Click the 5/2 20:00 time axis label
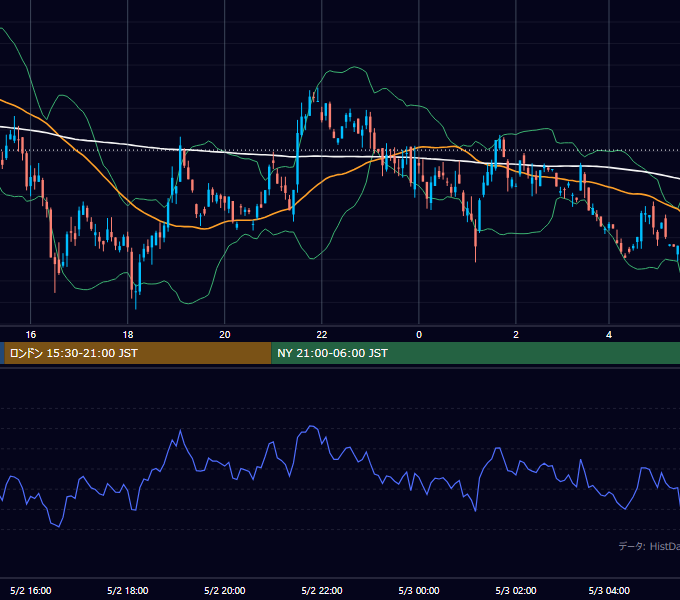 225,590
